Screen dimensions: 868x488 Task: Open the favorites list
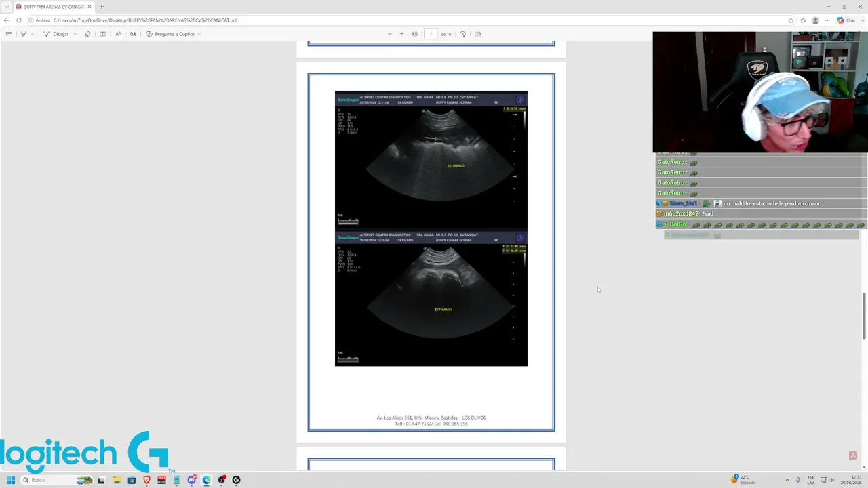pyautogui.click(x=803, y=20)
